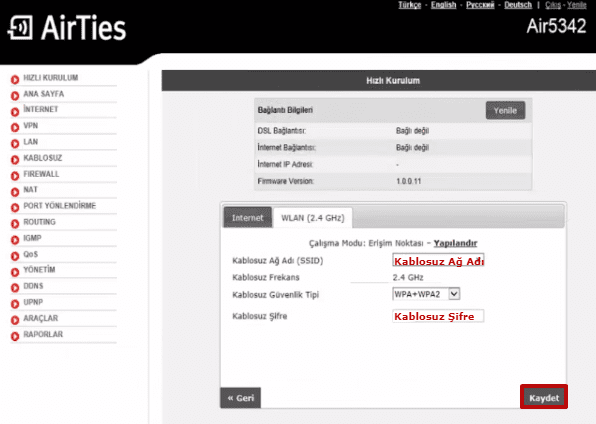Click the Kablosuz Frekans 2.4 GHz value
Screen dimensions: 596x424
click(x=408, y=277)
